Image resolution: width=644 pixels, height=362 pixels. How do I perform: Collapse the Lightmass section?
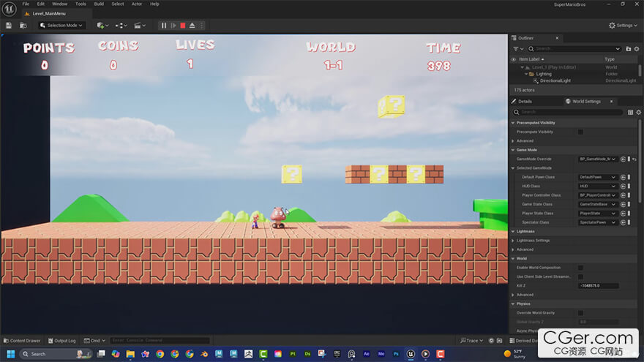pyautogui.click(x=513, y=232)
